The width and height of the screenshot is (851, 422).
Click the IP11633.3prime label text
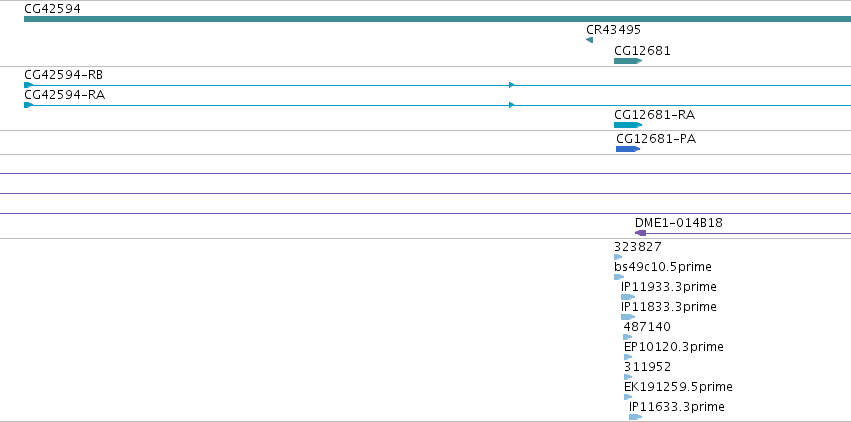[x=677, y=407]
